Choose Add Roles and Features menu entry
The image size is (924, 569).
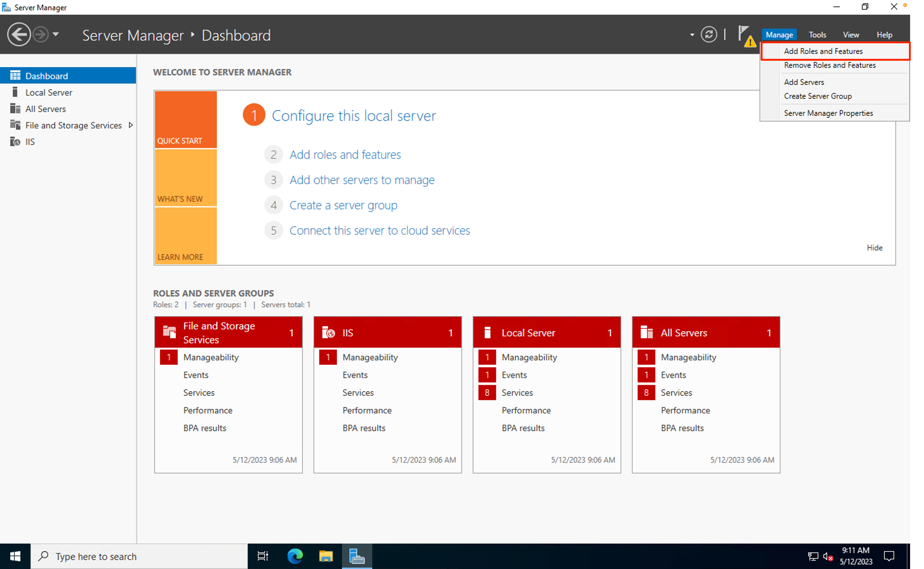pyautogui.click(x=823, y=51)
